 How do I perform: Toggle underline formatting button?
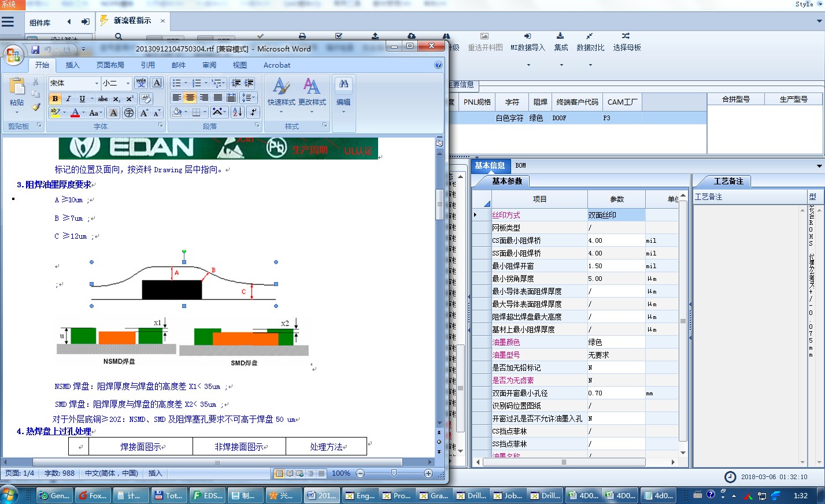pos(82,99)
